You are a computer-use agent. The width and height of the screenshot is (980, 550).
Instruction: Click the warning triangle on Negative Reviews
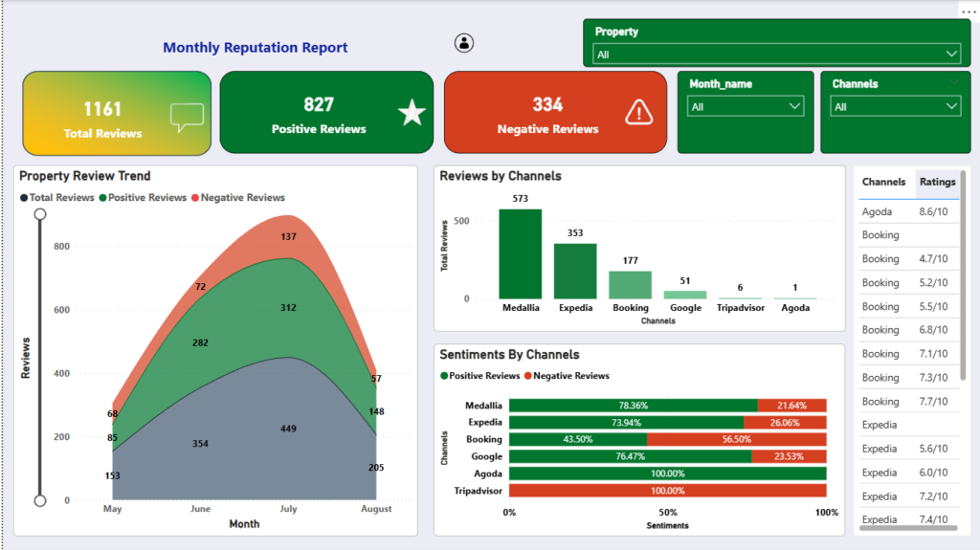point(638,113)
